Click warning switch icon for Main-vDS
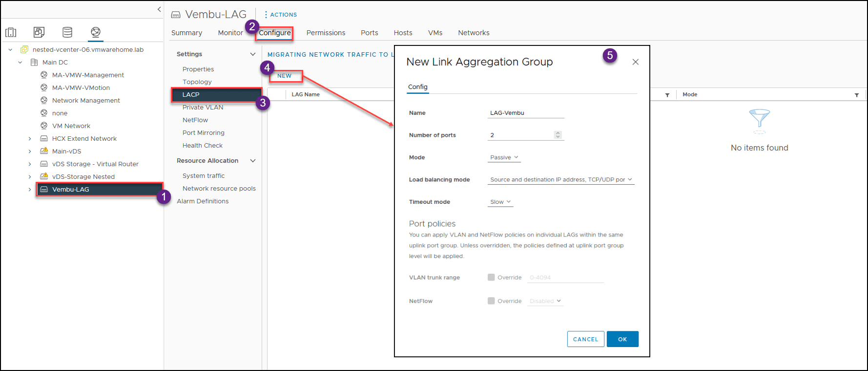This screenshot has height=371, width=868. pos(44,151)
